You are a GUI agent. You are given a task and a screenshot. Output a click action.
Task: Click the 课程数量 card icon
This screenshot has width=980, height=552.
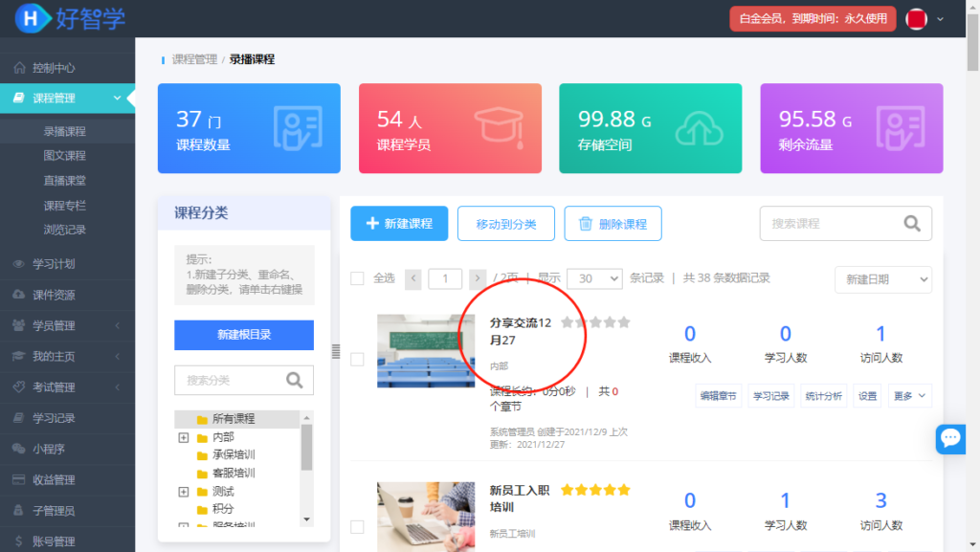pyautogui.click(x=298, y=128)
